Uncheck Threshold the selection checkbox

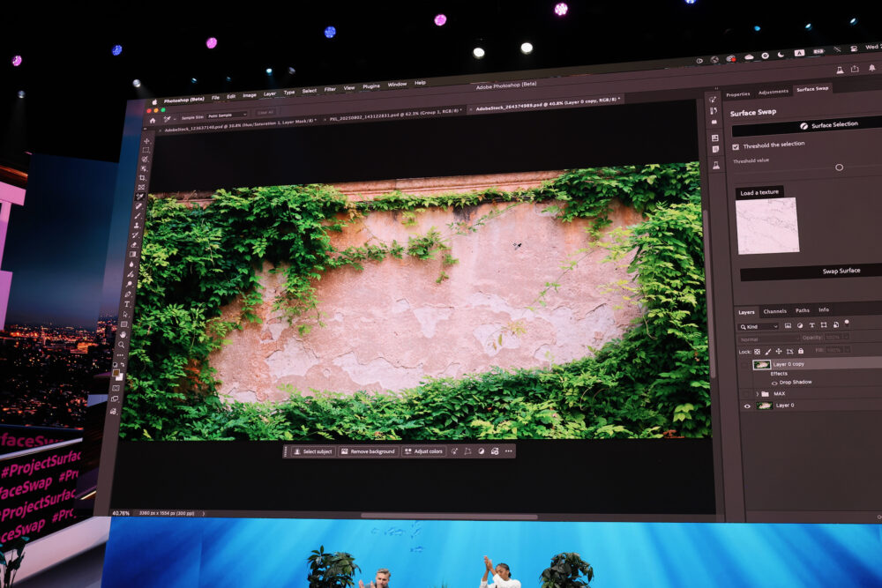point(736,146)
